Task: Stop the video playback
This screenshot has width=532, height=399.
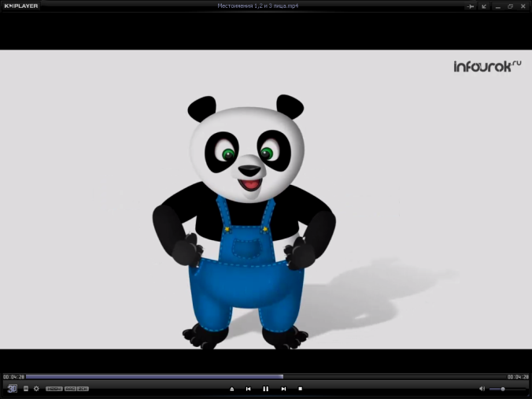Action: pyautogui.click(x=301, y=389)
